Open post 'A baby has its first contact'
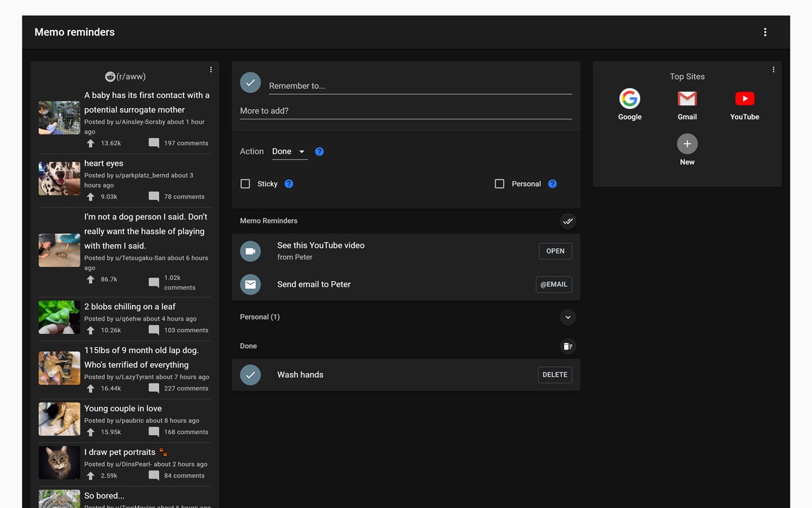812x508 pixels. 147,102
